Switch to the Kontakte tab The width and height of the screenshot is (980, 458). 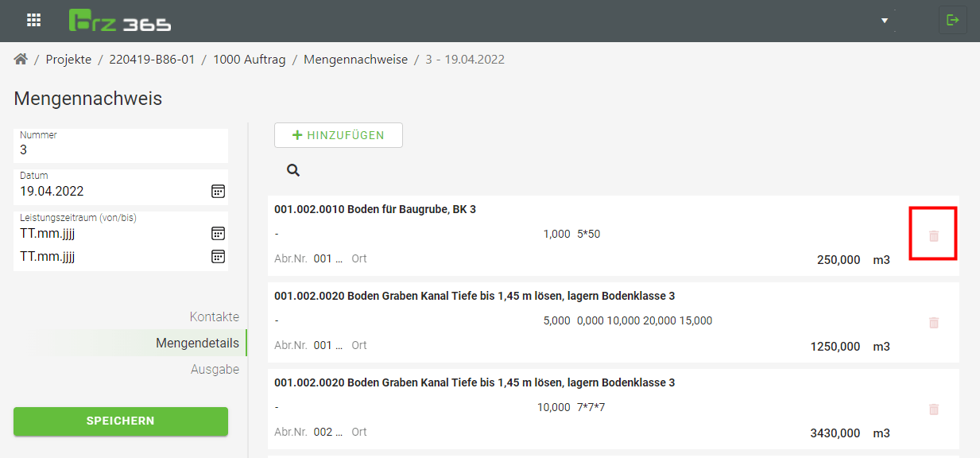[x=214, y=316]
